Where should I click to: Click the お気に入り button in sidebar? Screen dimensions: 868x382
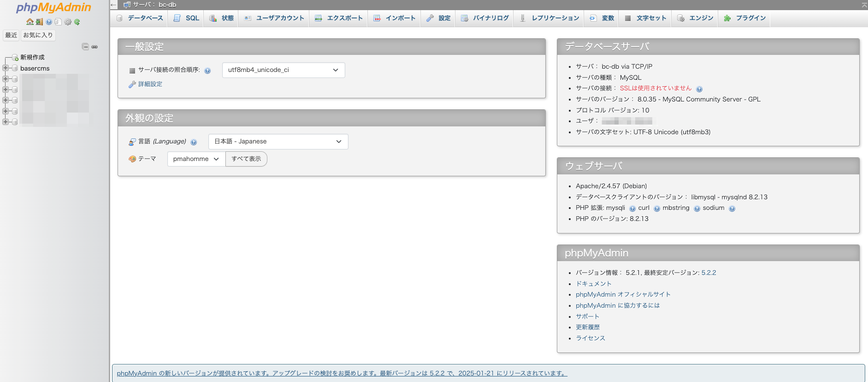pos(38,35)
